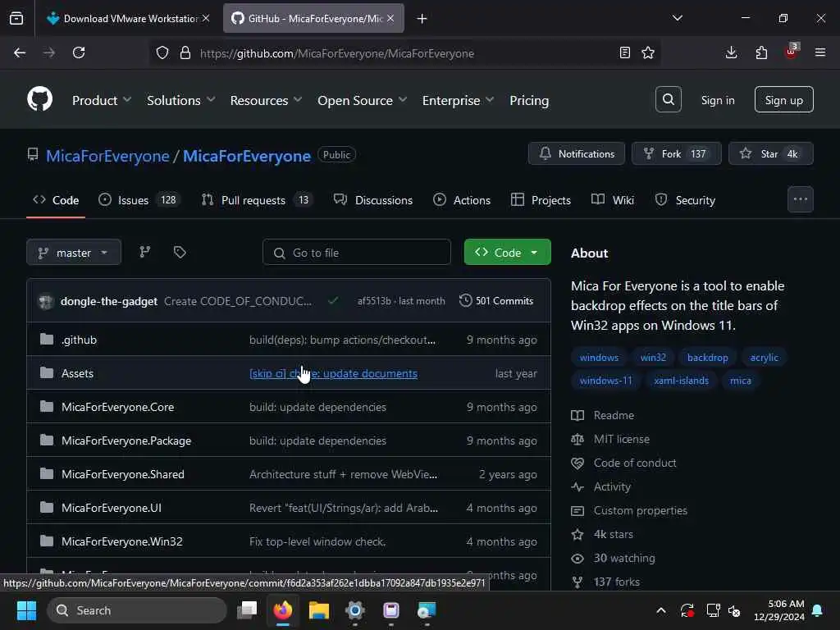Click the acrylic topic tag
The image size is (840, 630).
coord(764,358)
